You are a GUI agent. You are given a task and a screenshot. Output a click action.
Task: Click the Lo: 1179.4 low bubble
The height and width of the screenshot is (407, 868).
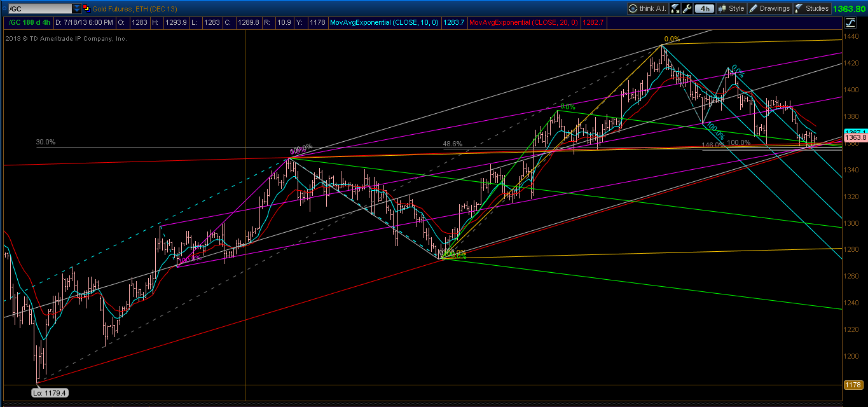tap(50, 393)
